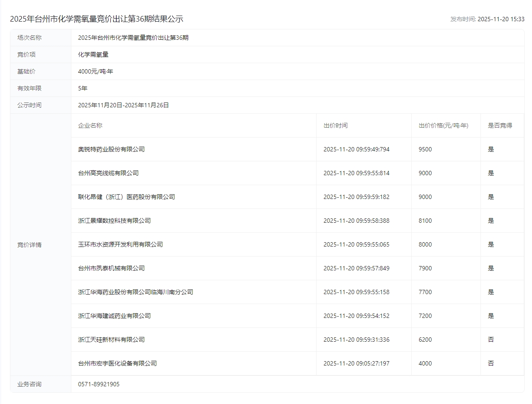Screen dimensions: 532x404
Task: Click the 出价时间 column header
Action: pos(335,125)
